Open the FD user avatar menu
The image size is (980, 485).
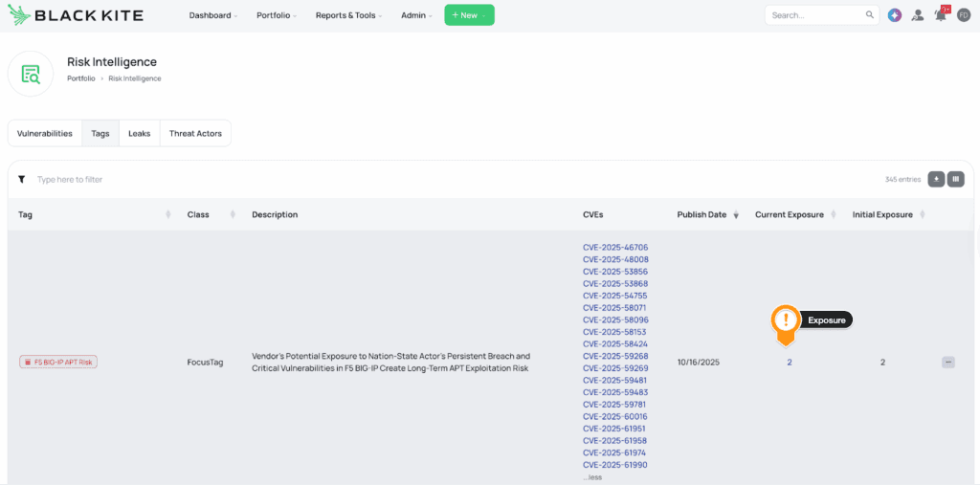(964, 15)
